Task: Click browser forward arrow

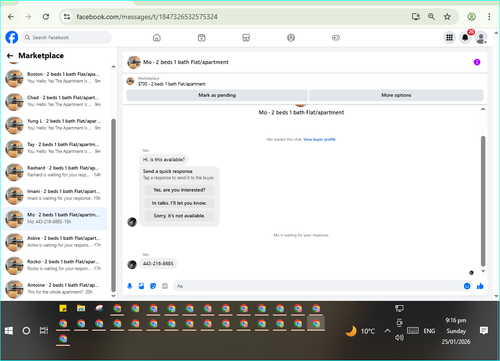Action: 28,17
